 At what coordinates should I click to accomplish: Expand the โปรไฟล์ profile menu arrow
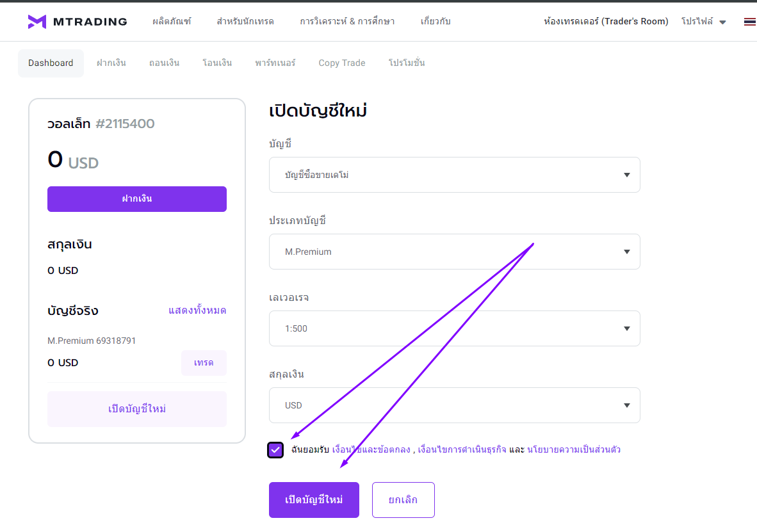click(722, 22)
